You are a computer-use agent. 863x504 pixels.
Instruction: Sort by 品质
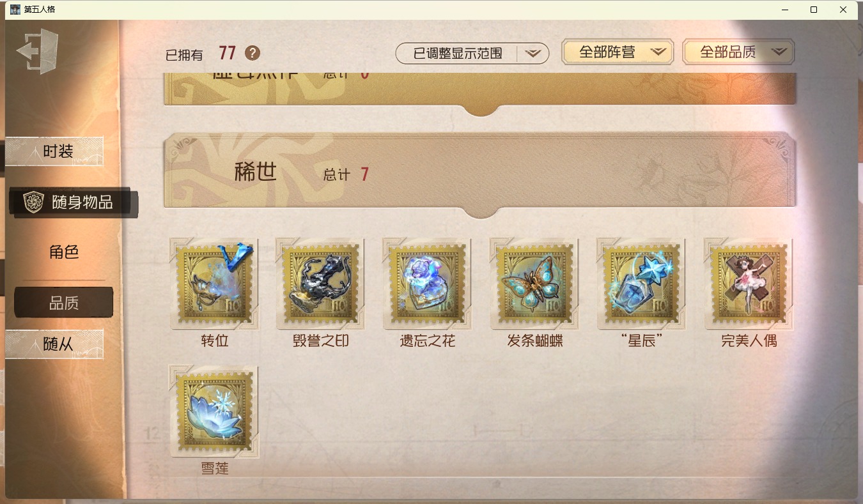pyautogui.click(x=64, y=303)
